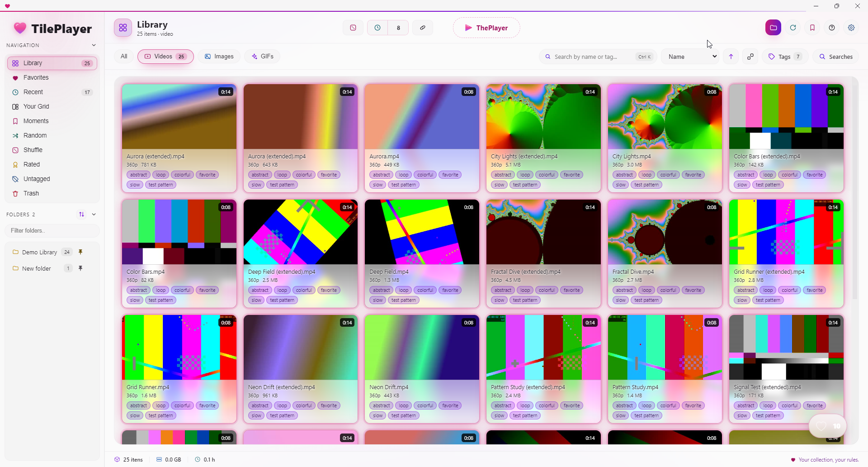Viewport: 868px width, 467px height.
Task: Click the magenta folder button
Action: pyautogui.click(x=774, y=28)
